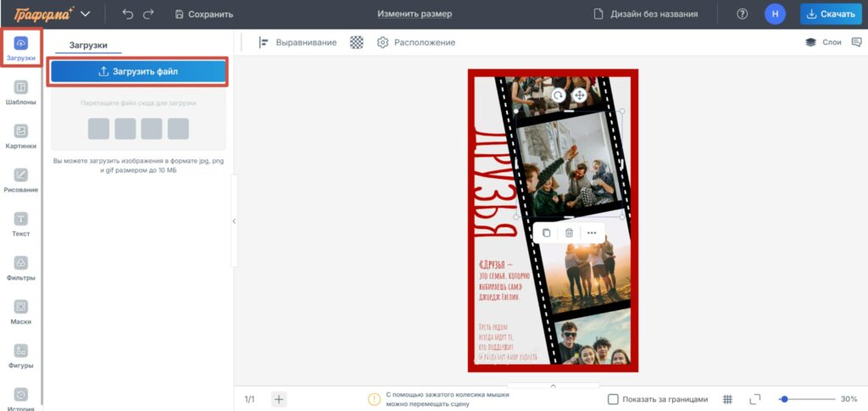Open the Фильтры panel

pos(21,269)
